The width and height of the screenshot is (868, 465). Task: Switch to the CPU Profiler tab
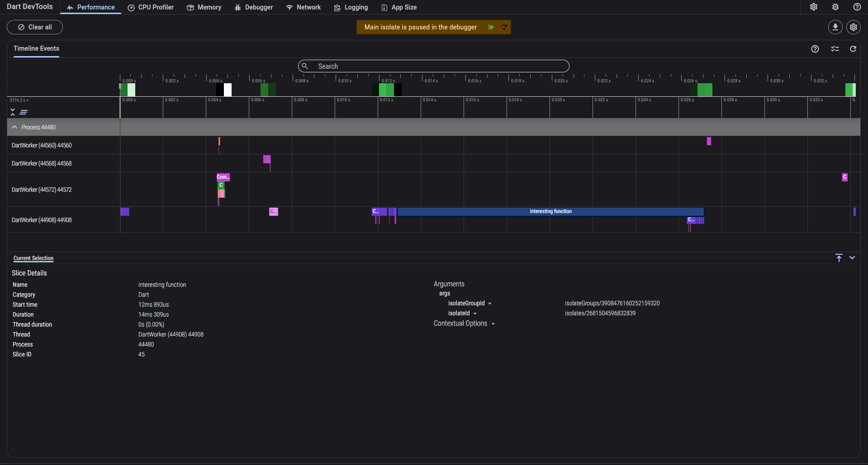click(151, 7)
